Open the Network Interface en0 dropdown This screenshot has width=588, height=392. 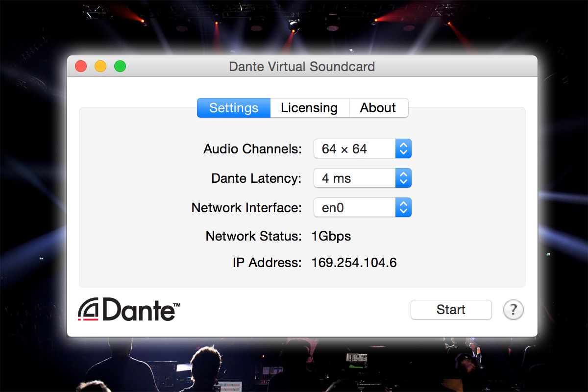[362, 208]
